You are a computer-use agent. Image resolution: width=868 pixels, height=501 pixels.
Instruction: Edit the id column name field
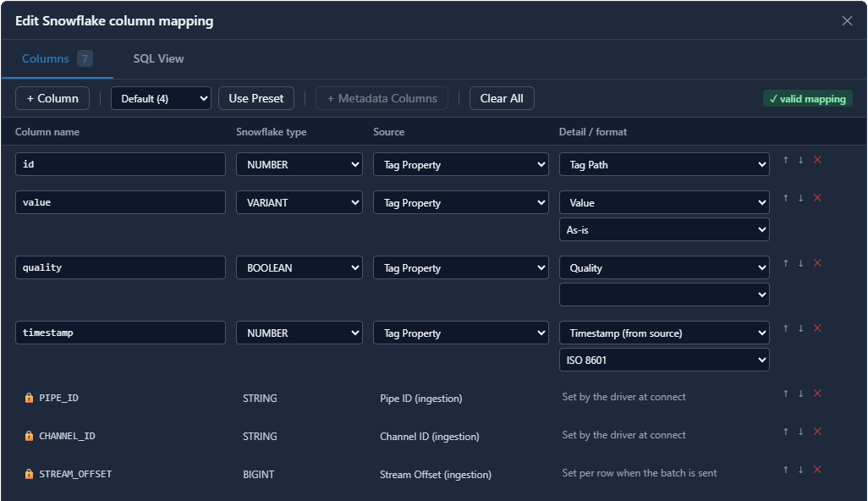[121, 164]
